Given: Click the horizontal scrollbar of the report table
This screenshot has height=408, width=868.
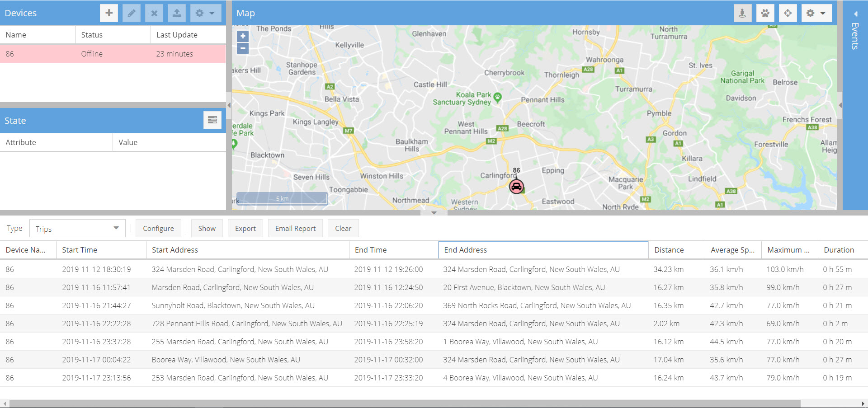Looking at the screenshot, I should 405,403.
